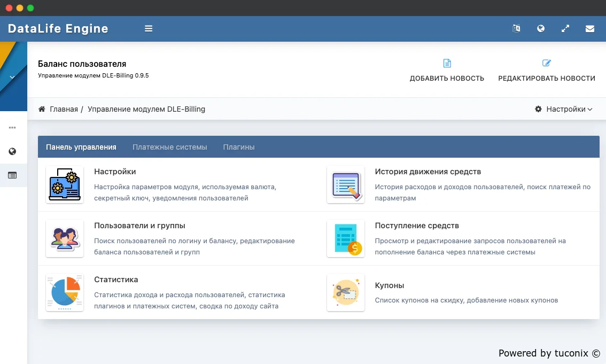Click the Баланс пользователя page heading

82,64
